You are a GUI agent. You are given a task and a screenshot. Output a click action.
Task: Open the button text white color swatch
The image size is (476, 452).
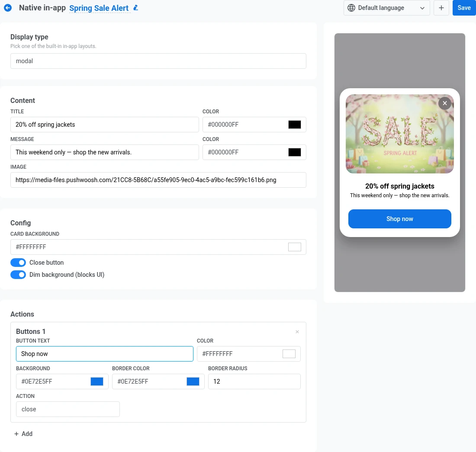tap(289, 354)
